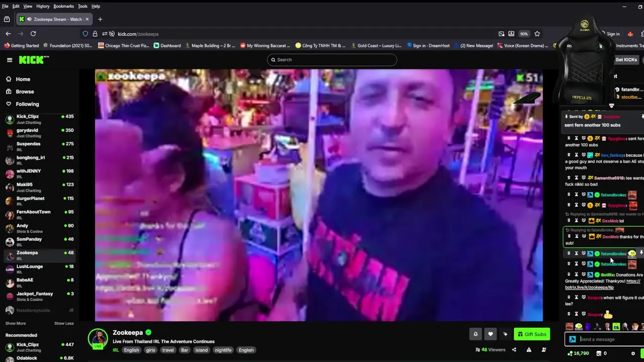Screen dimensions: 644x362
Task: Focus the Kick search box
Action: [332, 59]
